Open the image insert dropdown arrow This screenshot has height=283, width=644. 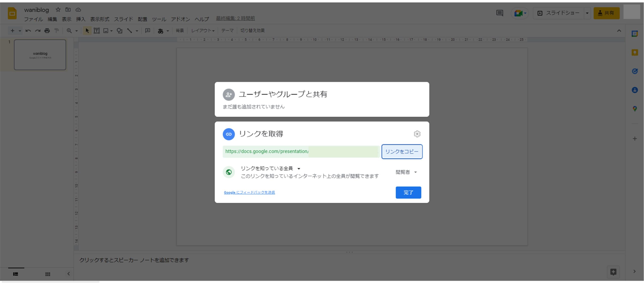pos(111,31)
